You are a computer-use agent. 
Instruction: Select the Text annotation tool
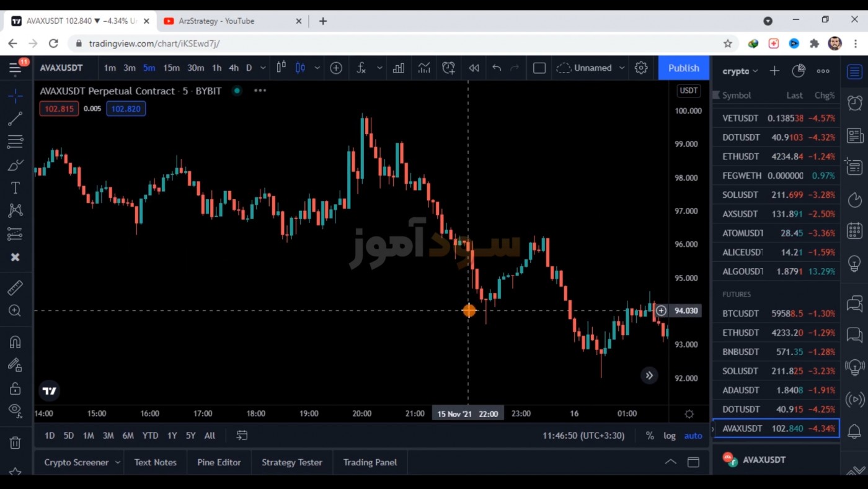tap(15, 188)
